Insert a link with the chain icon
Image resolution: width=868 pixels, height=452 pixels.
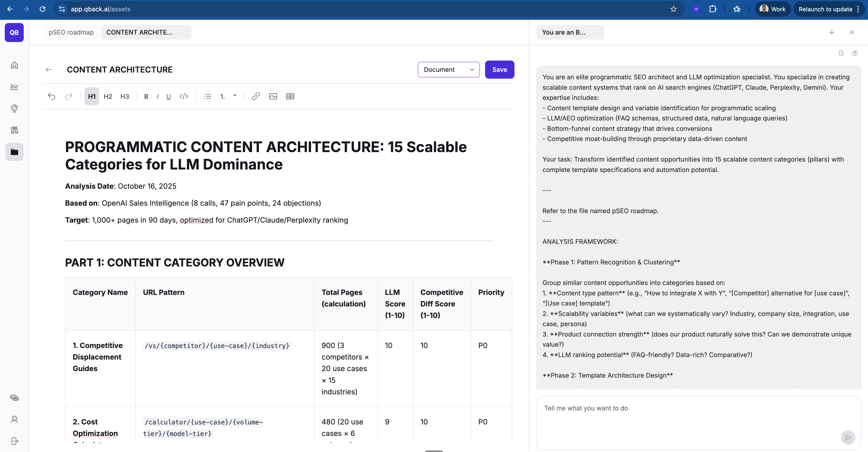256,96
